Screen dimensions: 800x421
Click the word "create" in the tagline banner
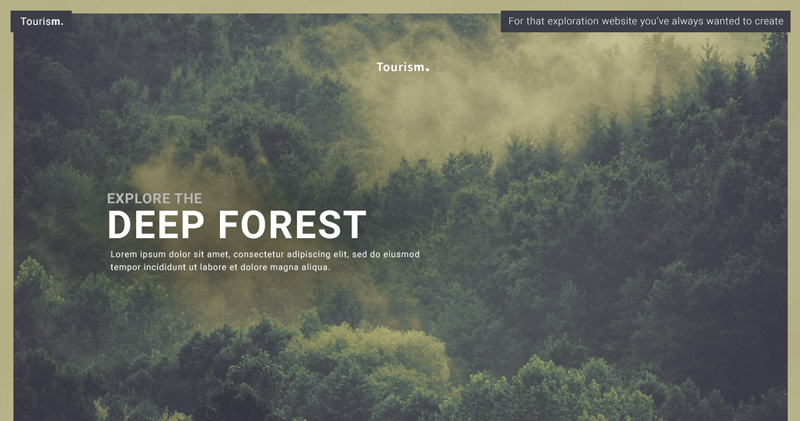pyautogui.click(x=769, y=21)
